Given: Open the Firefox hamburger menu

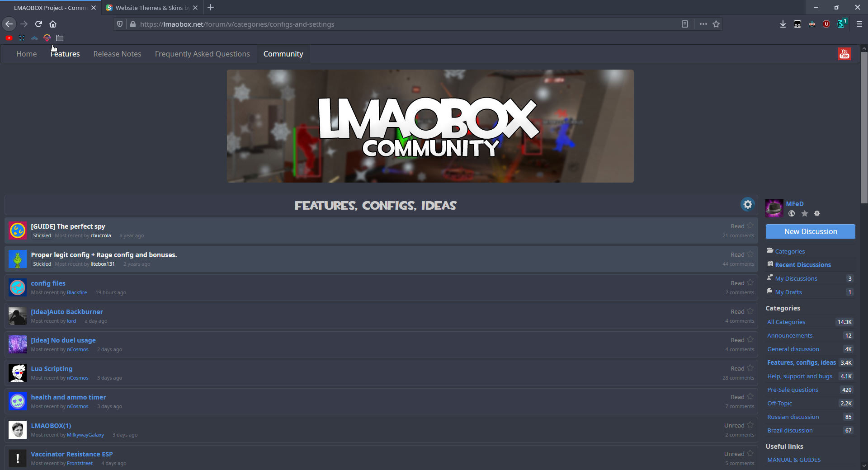Looking at the screenshot, I should pyautogui.click(x=859, y=24).
